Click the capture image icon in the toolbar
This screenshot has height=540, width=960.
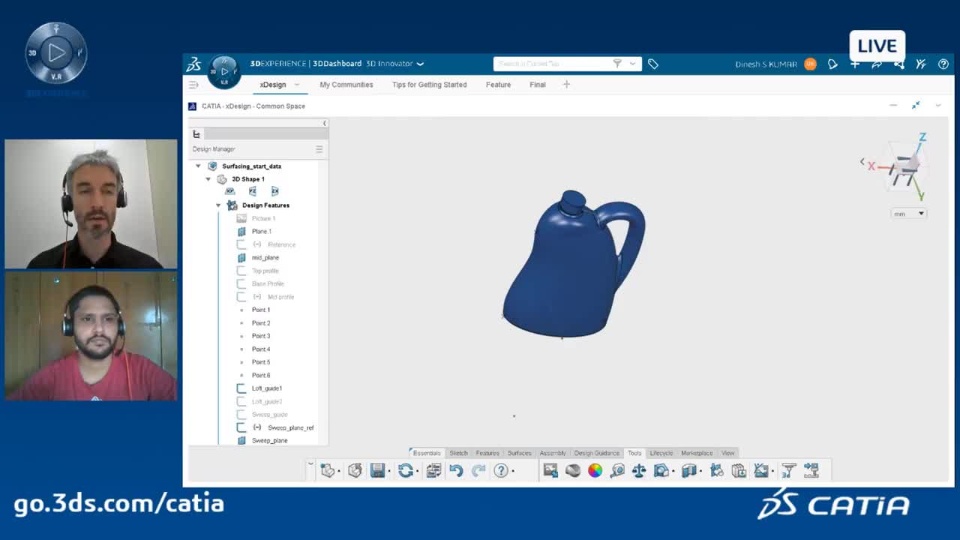550,470
